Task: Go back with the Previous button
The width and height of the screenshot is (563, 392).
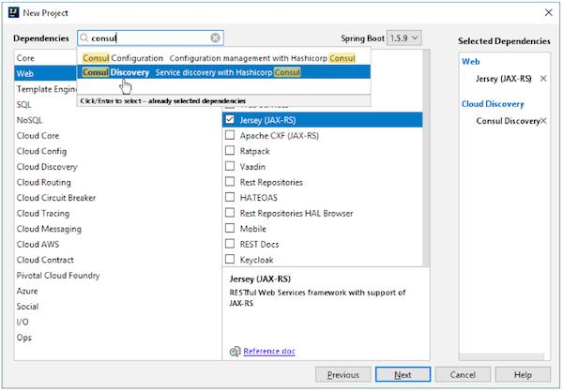Action: point(342,374)
